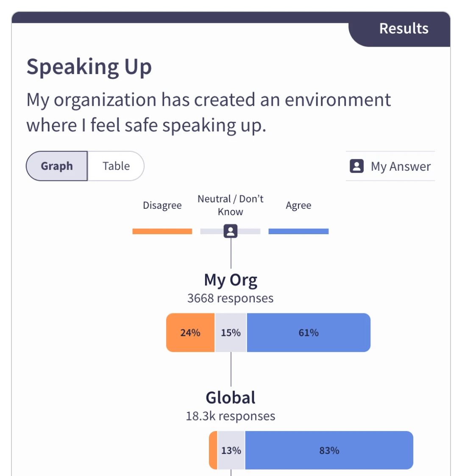Click the orange Disagree legend bar
The image size is (462, 476).
162,231
